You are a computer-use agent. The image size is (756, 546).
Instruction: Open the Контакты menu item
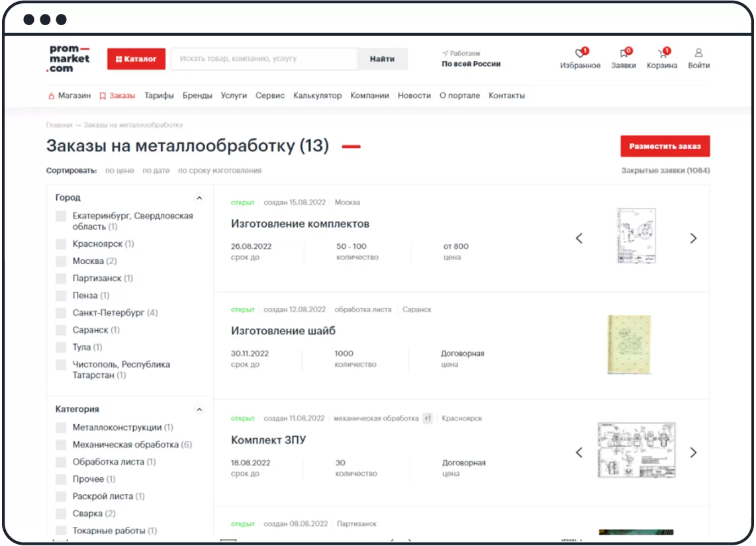click(x=506, y=95)
